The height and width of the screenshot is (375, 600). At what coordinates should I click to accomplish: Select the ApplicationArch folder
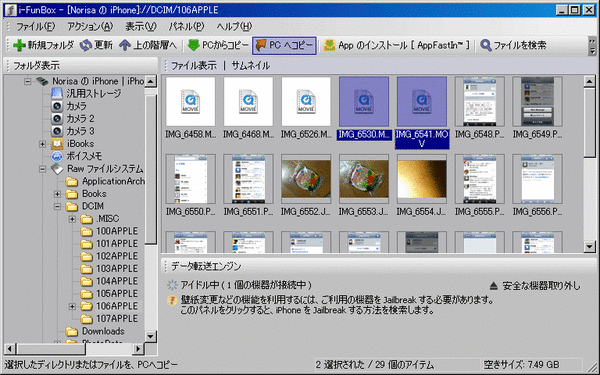click(105, 181)
